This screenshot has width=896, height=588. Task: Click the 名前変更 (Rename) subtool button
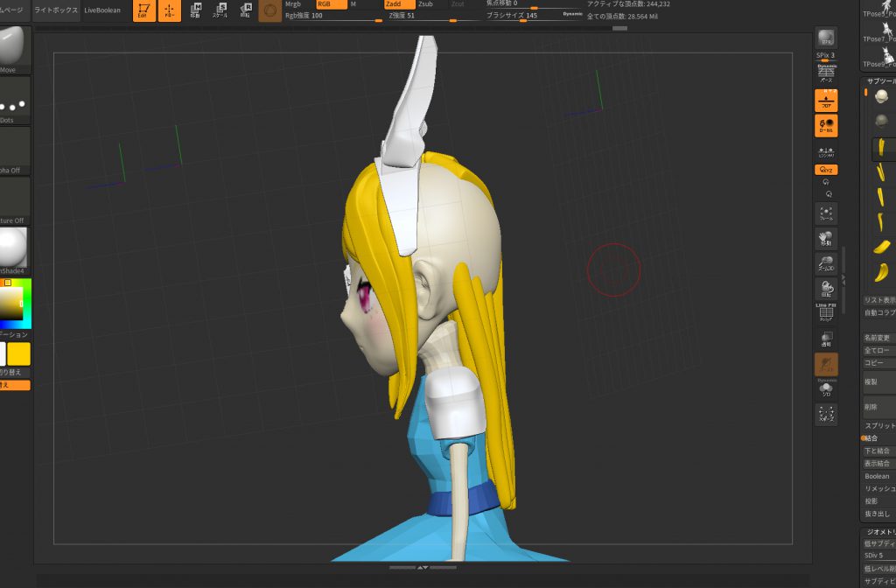(x=879, y=338)
